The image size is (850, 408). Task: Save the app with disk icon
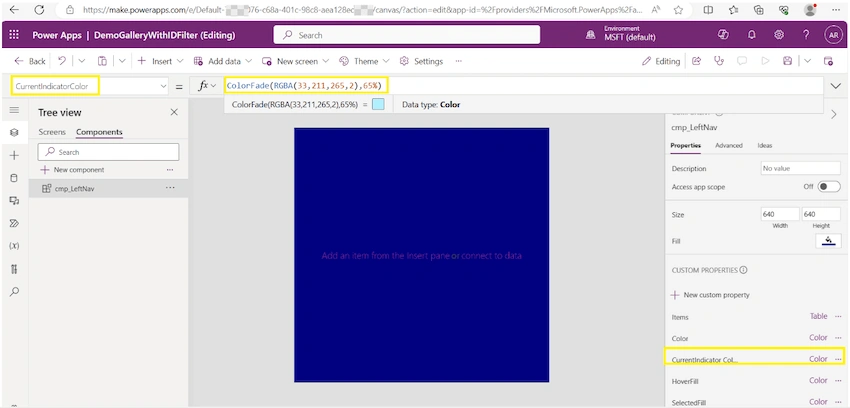point(788,61)
